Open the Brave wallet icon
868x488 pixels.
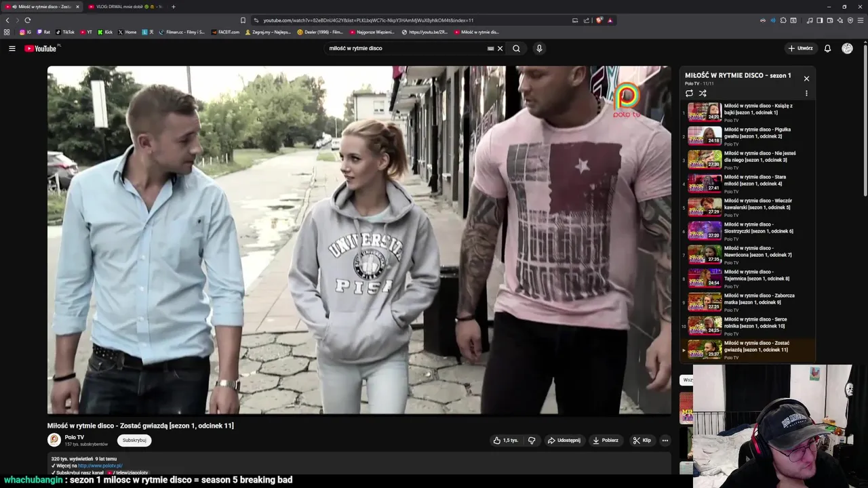click(x=830, y=20)
